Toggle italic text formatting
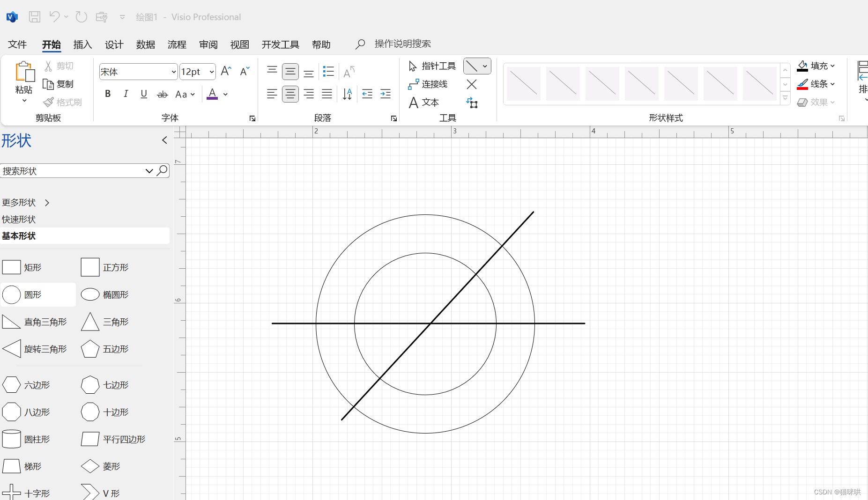The image size is (868, 500). tap(126, 94)
